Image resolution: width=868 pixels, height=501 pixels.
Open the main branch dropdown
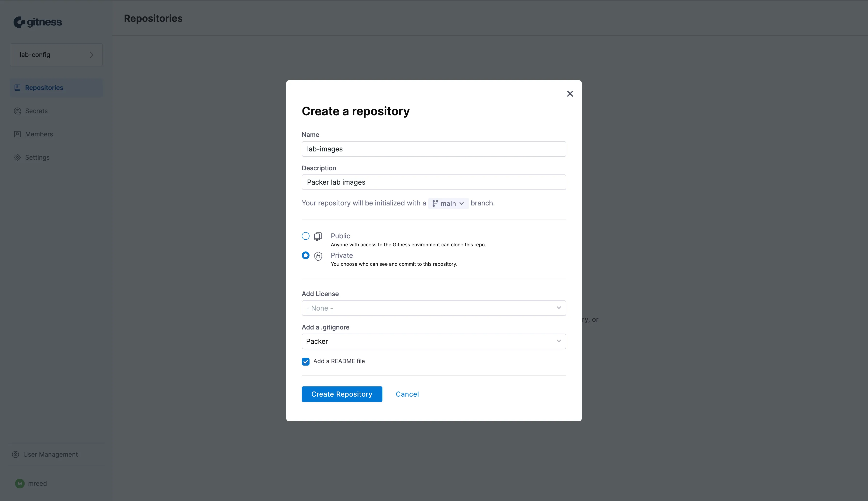click(448, 203)
